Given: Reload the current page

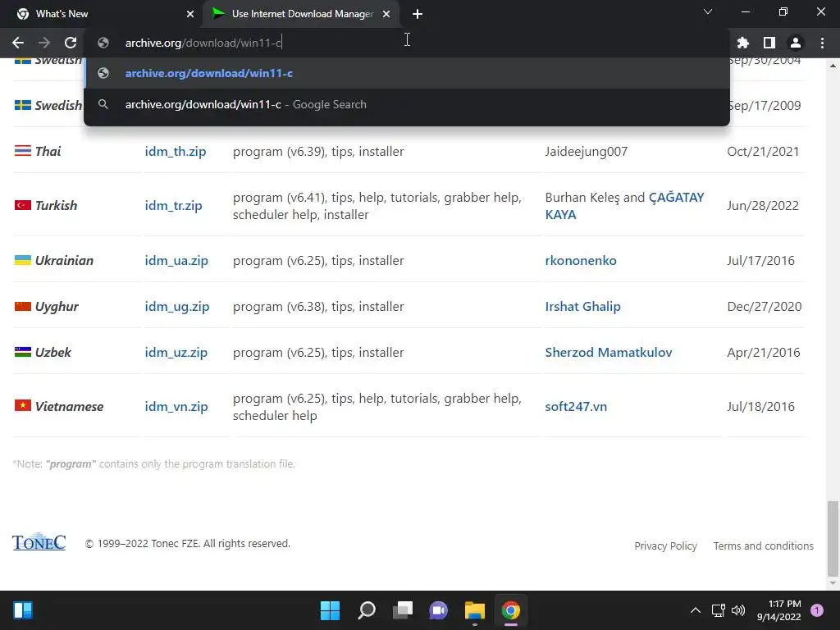Looking at the screenshot, I should 71,43.
